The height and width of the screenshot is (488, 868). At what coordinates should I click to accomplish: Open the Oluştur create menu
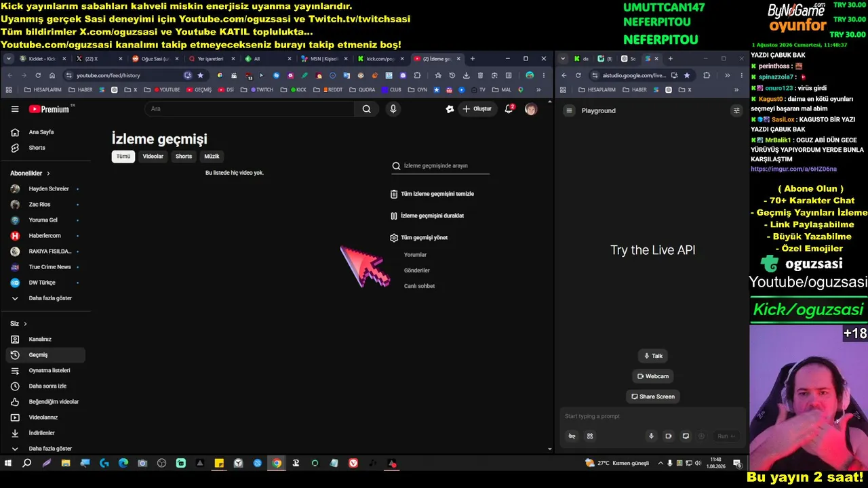pos(477,109)
